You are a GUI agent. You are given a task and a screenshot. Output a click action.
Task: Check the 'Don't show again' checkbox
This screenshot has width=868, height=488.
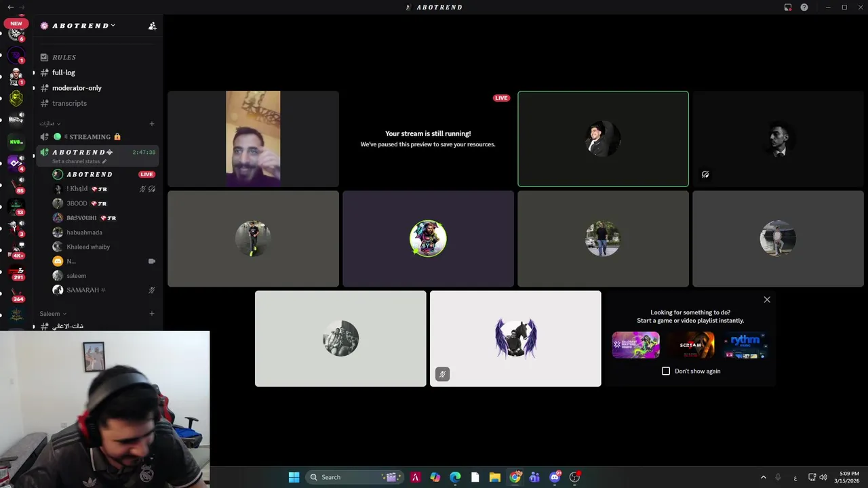(666, 371)
